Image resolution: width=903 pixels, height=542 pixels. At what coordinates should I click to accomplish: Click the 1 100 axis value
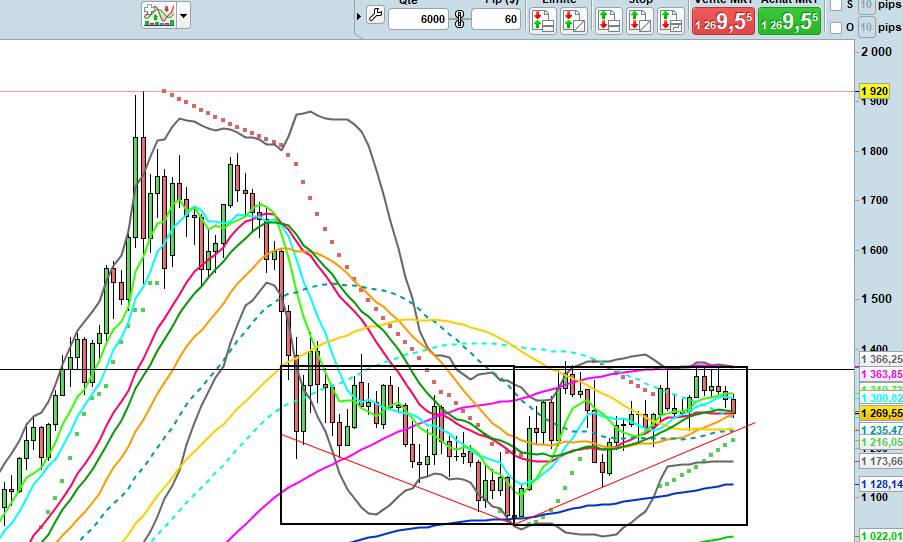(x=874, y=497)
